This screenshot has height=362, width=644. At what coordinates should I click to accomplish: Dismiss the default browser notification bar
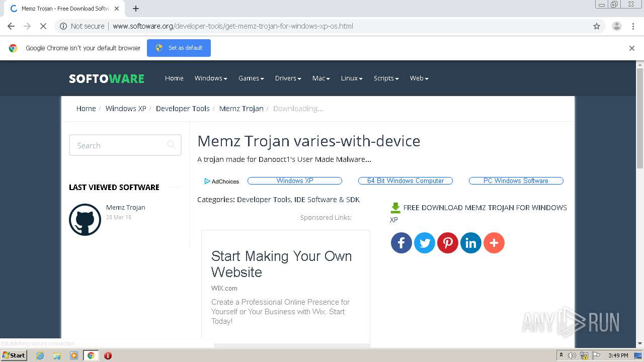coord(632,48)
